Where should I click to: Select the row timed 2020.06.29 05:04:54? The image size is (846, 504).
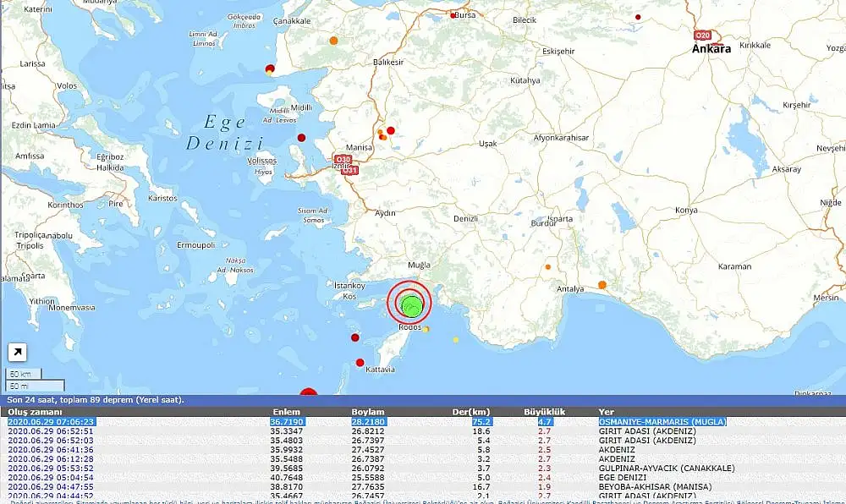tap(423, 477)
